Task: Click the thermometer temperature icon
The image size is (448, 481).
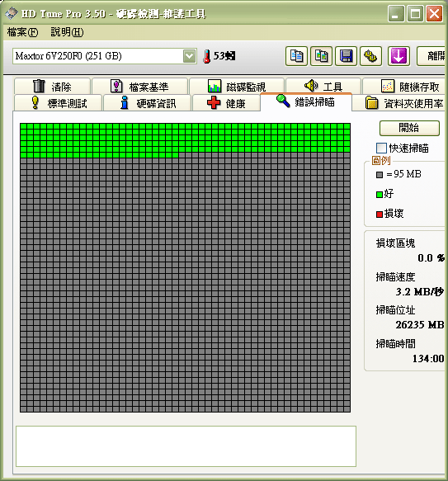Action: coord(207,56)
